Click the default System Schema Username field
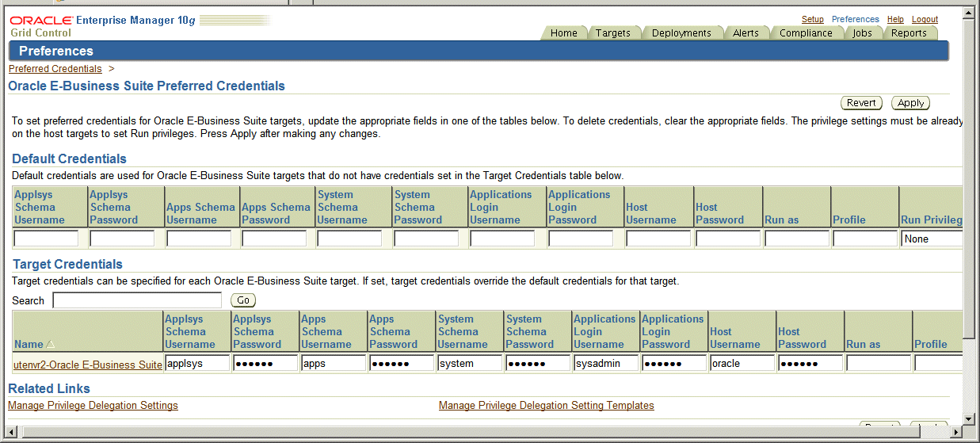The height and width of the screenshot is (443, 980). pos(349,239)
